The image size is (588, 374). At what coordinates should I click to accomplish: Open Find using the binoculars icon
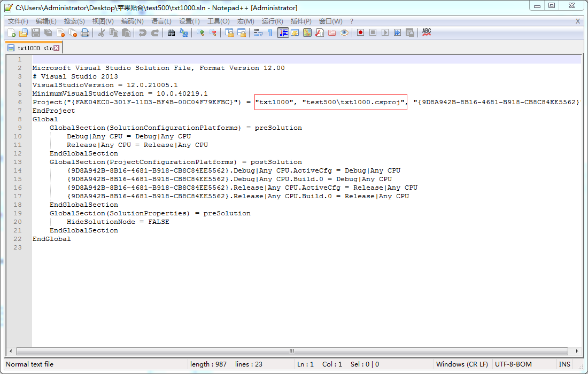(x=171, y=33)
